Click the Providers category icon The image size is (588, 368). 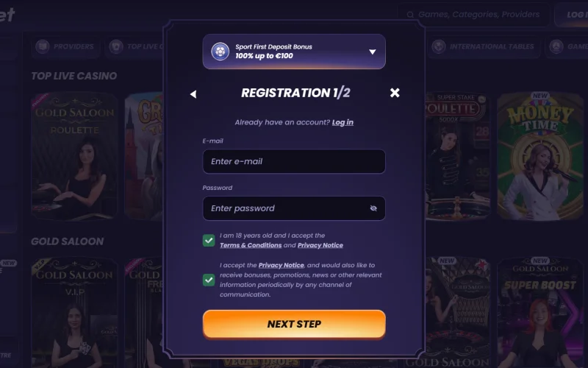tap(43, 46)
